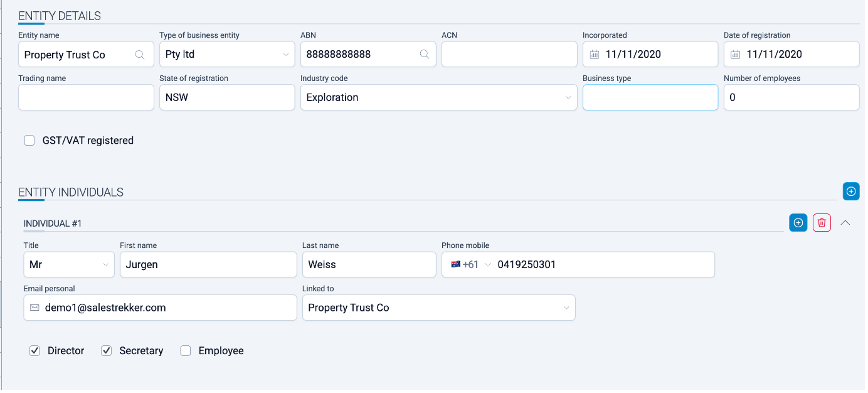Expand the Linked to dropdown
The height and width of the screenshot is (393, 868).
coord(438,308)
